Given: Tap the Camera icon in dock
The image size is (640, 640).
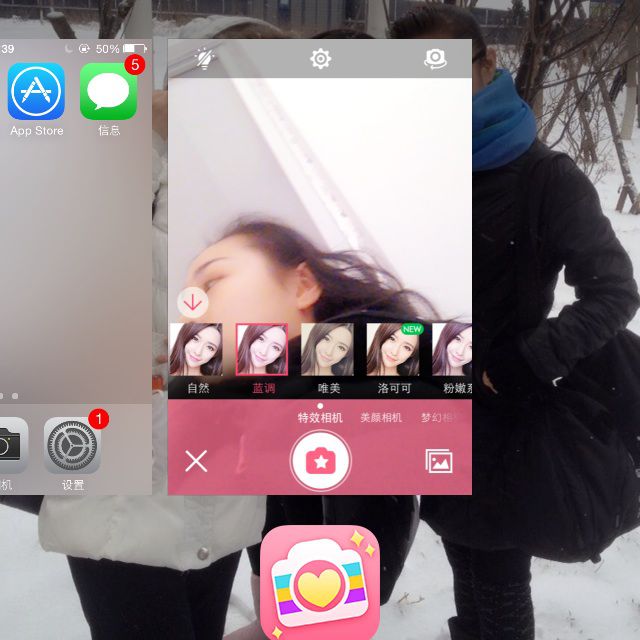Looking at the screenshot, I should (8, 446).
